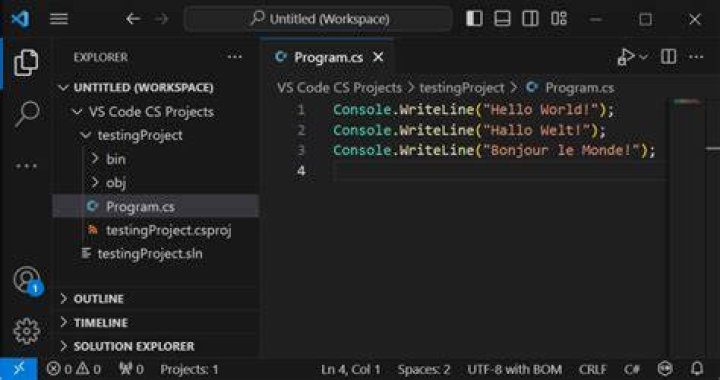Select Program.cs in the file tree
Image resolution: width=720 pixels, height=380 pixels.
click(x=156, y=207)
